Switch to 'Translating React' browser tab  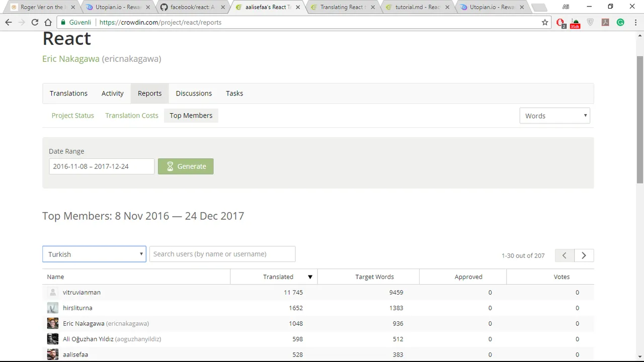coord(343,7)
